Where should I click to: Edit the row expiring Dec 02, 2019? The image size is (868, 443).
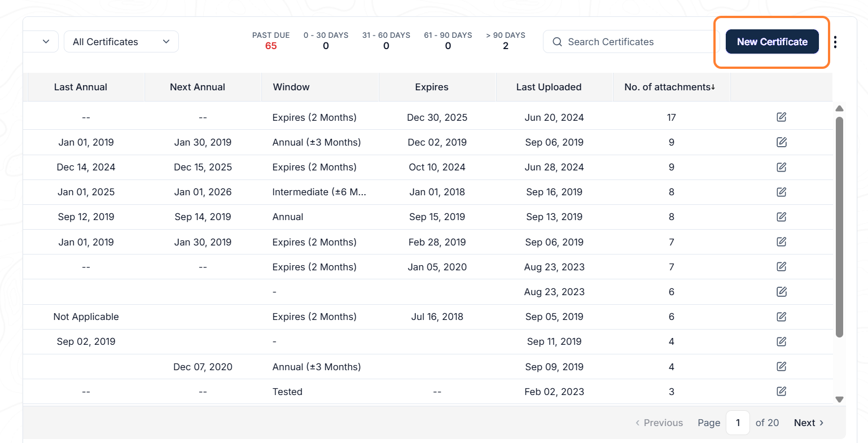(781, 142)
